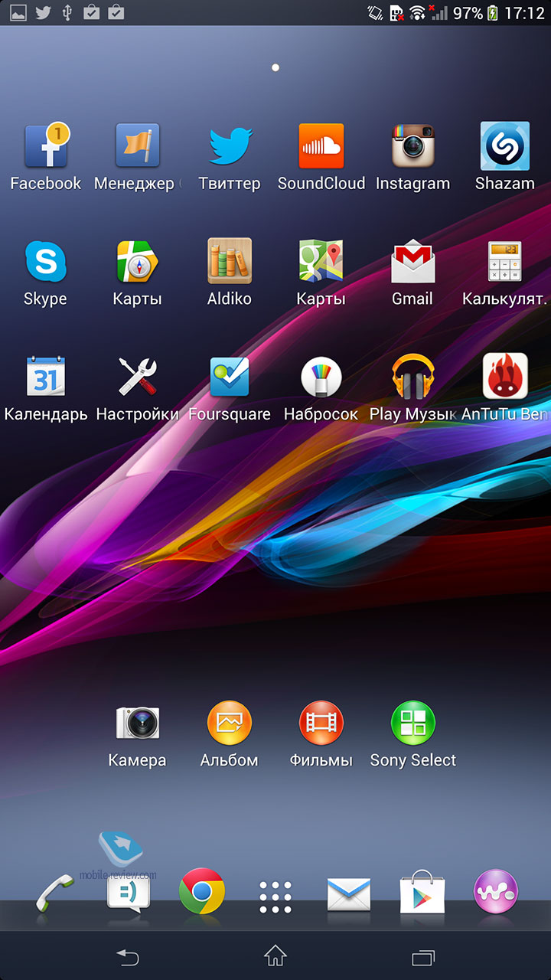
Task: Open Gmail
Action: [x=413, y=261]
